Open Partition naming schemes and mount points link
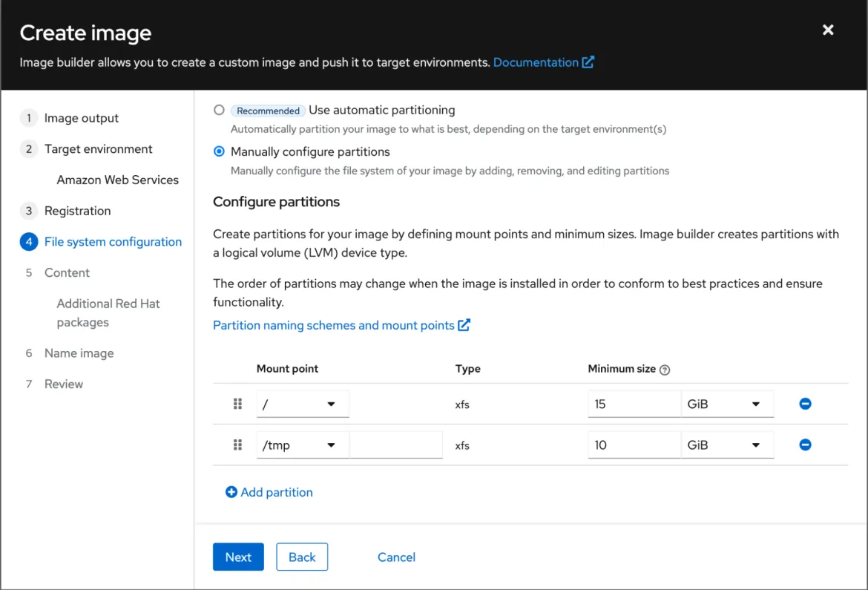Viewport: 868px width, 590px height. [334, 325]
